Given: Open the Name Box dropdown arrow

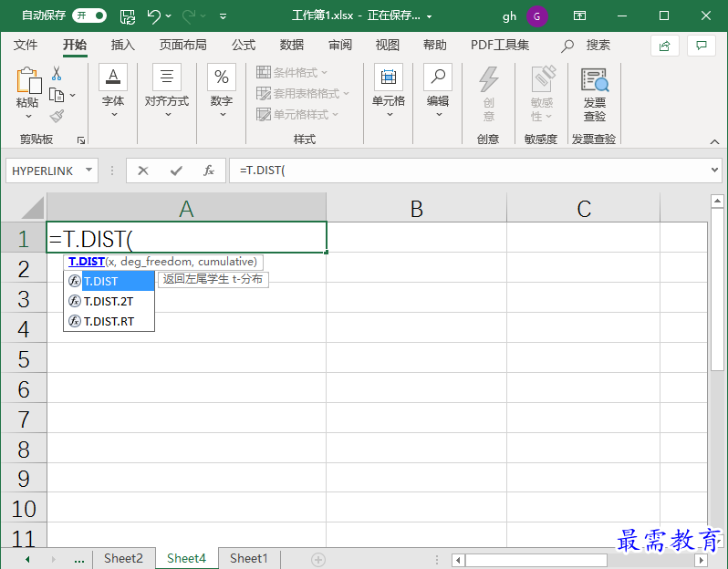Looking at the screenshot, I should [88, 170].
